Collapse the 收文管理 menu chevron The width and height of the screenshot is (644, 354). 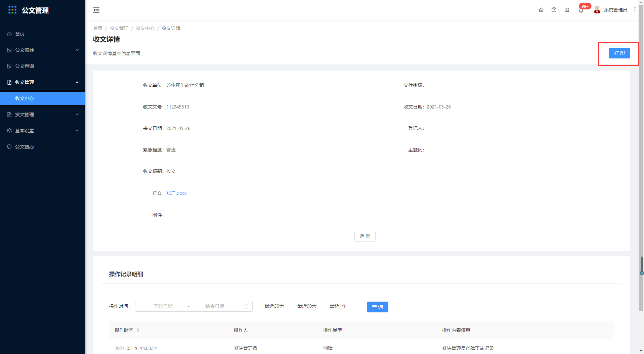tap(77, 82)
